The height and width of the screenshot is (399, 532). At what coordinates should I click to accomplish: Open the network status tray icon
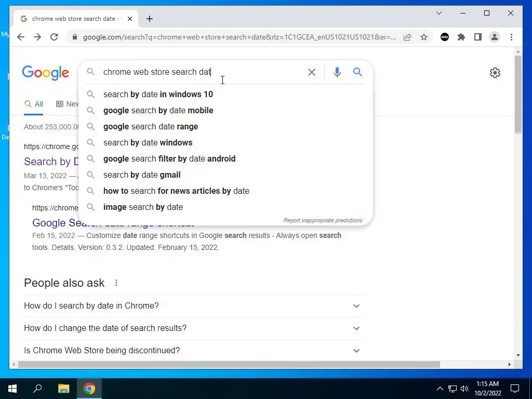tap(452, 389)
